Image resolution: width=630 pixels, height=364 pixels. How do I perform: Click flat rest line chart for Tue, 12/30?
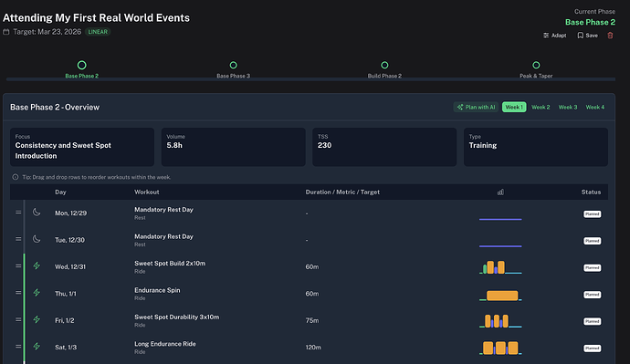tap(500, 246)
